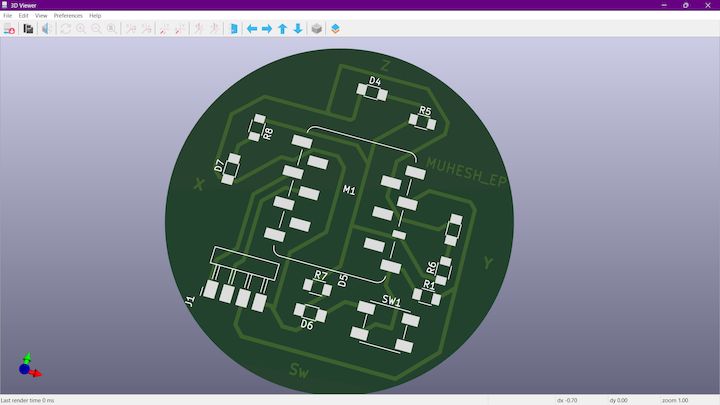The width and height of the screenshot is (720, 405).
Task: Click the 3D Viewer title bar icon
Action: click(x=5, y=5)
